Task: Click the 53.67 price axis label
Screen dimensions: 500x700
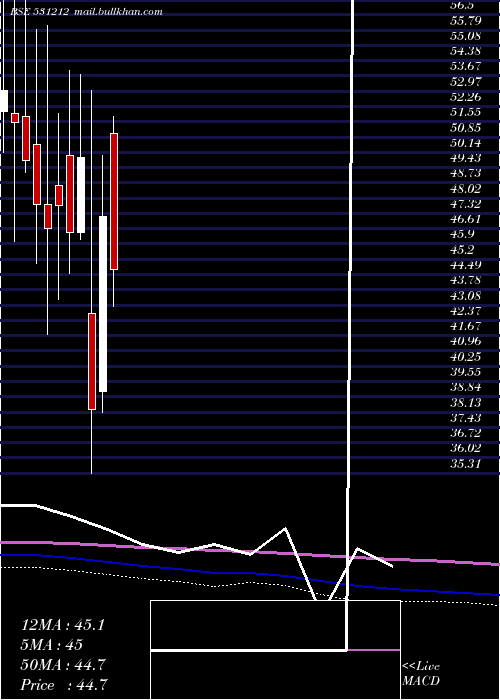Action: (466, 66)
